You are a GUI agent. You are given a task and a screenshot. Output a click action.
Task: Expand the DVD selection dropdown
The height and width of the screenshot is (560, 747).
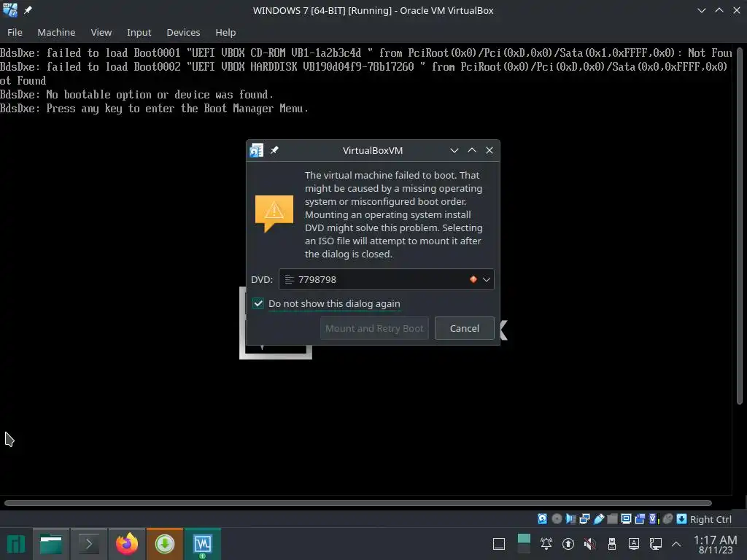487,279
